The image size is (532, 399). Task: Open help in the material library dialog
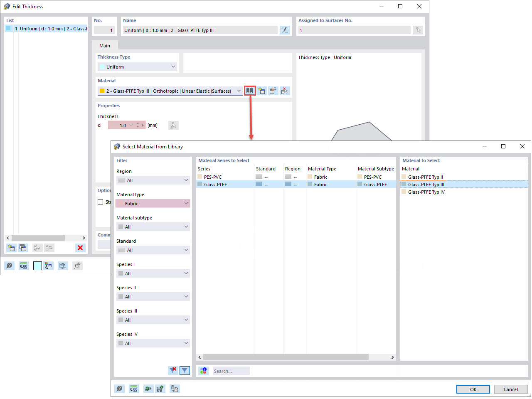[119, 389]
